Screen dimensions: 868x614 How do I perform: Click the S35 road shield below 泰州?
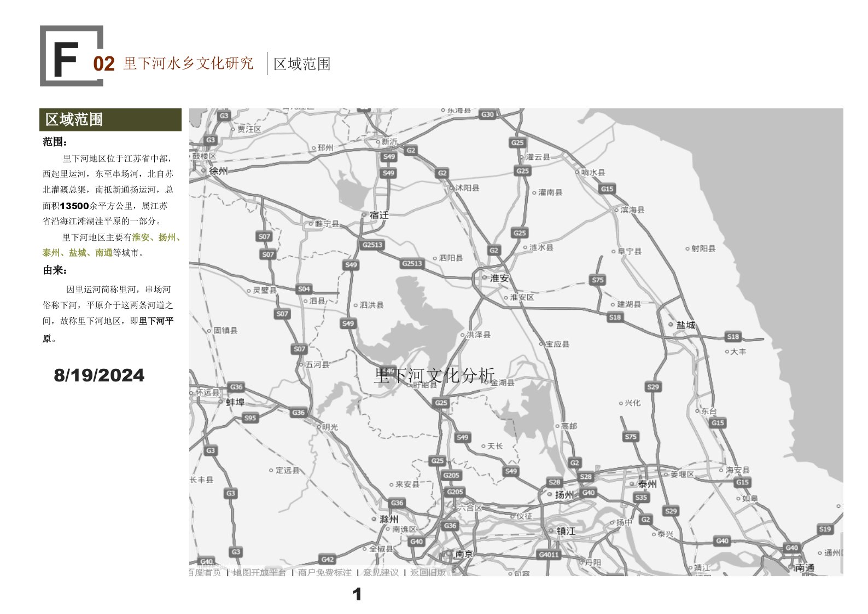coord(641,497)
